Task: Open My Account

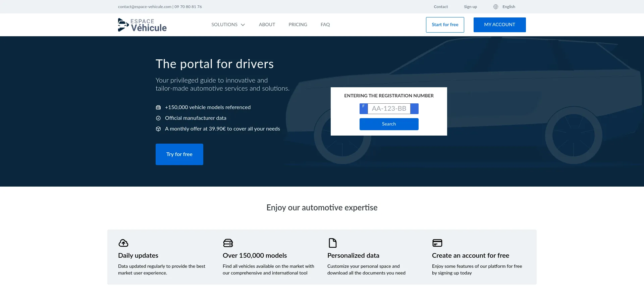Action: [x=499, y=25]
